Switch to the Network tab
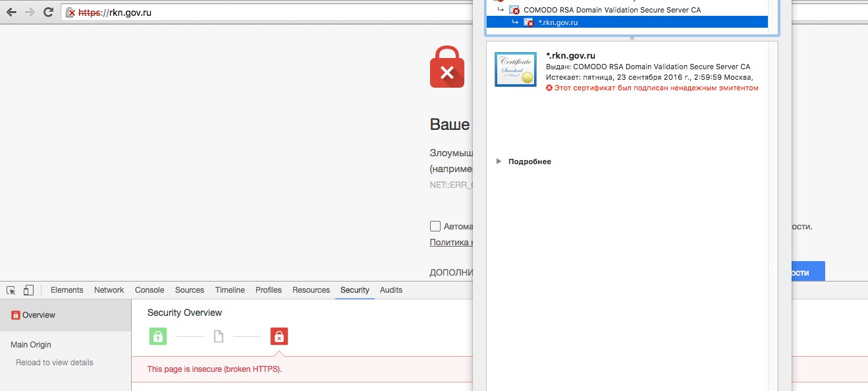The height and width of the screenshot is (391, 868). click(109, 290)
